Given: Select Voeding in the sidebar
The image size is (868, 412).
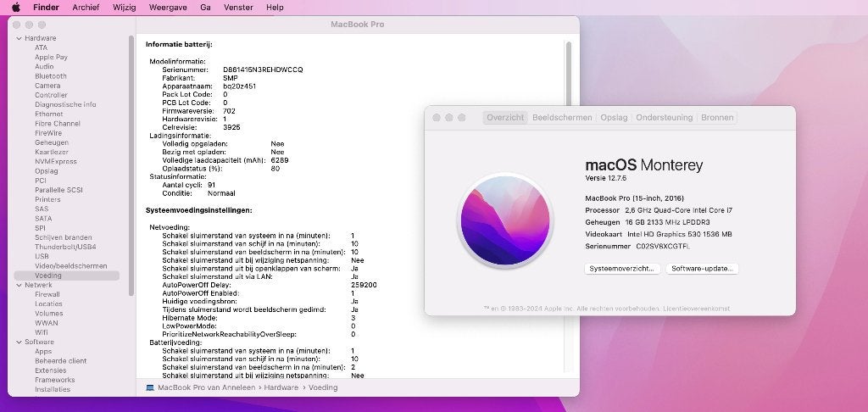Looking at the screenshot, I should (x=66, y=276).
